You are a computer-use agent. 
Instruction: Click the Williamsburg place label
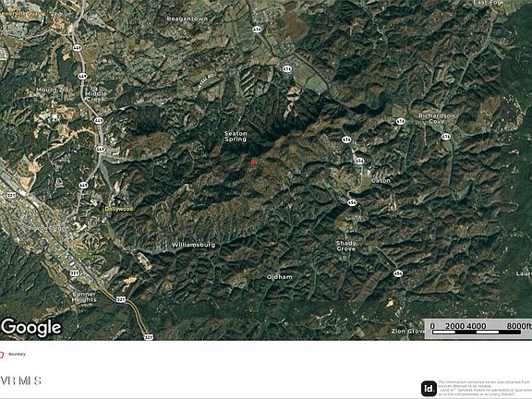[x=193, y=245]
